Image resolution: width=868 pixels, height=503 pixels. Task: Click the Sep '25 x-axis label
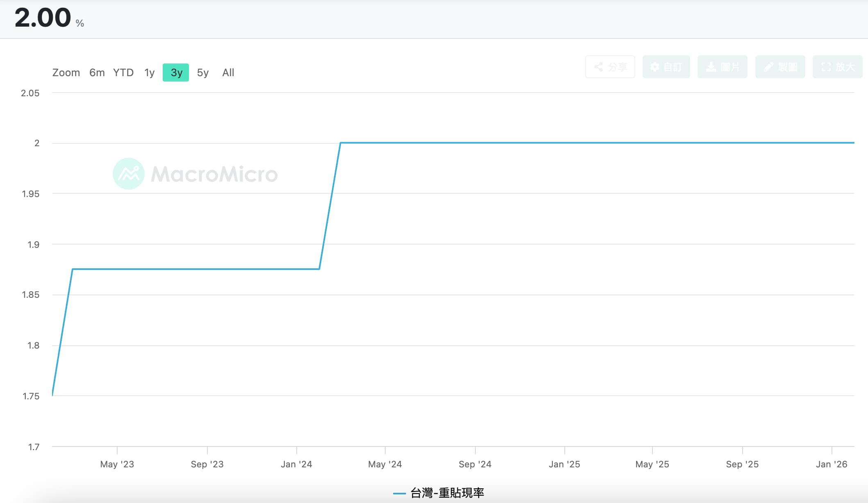(x=742, y=464)
